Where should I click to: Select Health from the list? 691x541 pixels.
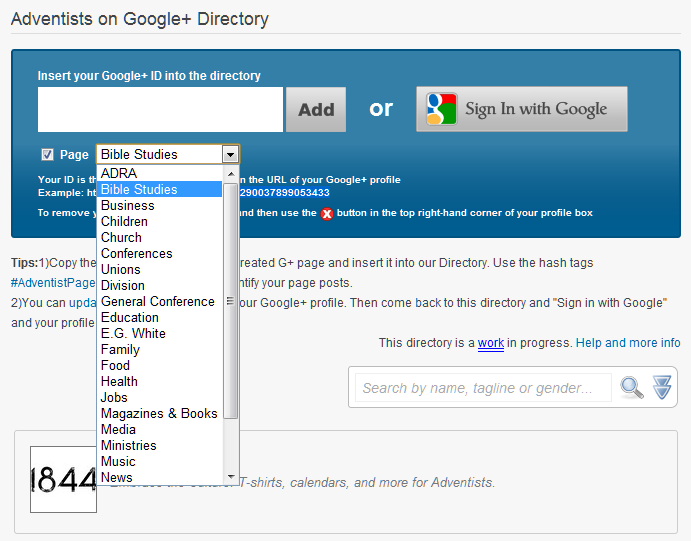click(x=160, y=381)
